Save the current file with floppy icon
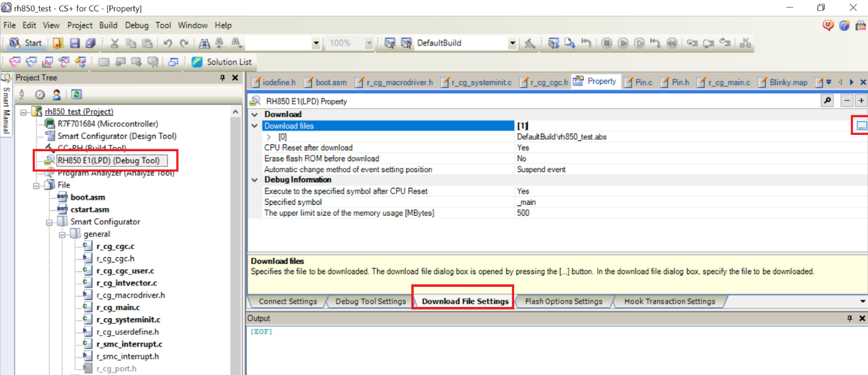 [x=75, y=43]
